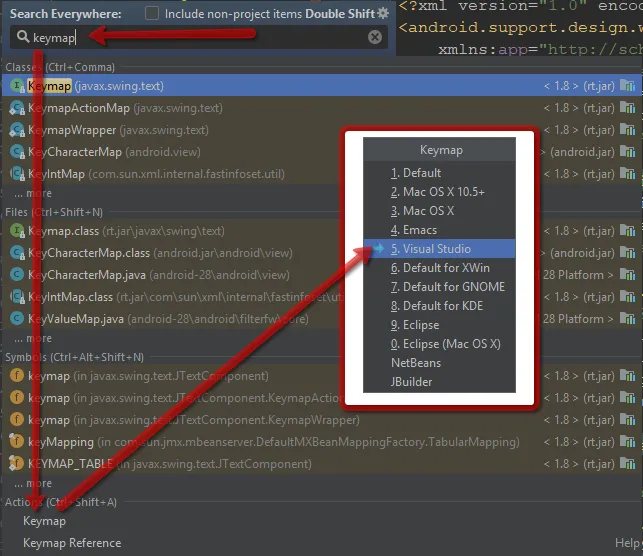The image size is (643, 556).
Task: Click the class icon of KeyCharacterMap (android.view) row
Action: [17, 152]
